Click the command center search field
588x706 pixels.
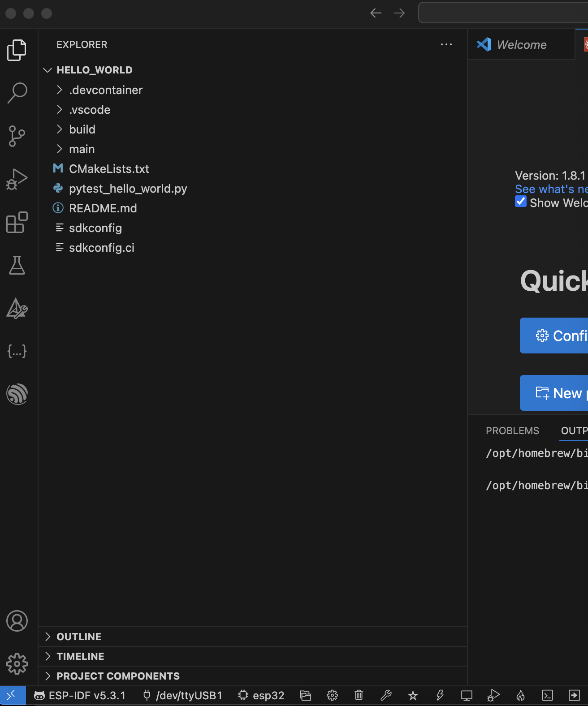click(x=503, y=13)
